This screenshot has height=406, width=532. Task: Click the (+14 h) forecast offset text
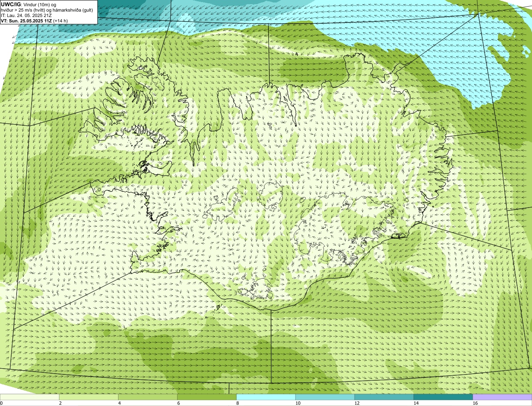pos(61,20)
